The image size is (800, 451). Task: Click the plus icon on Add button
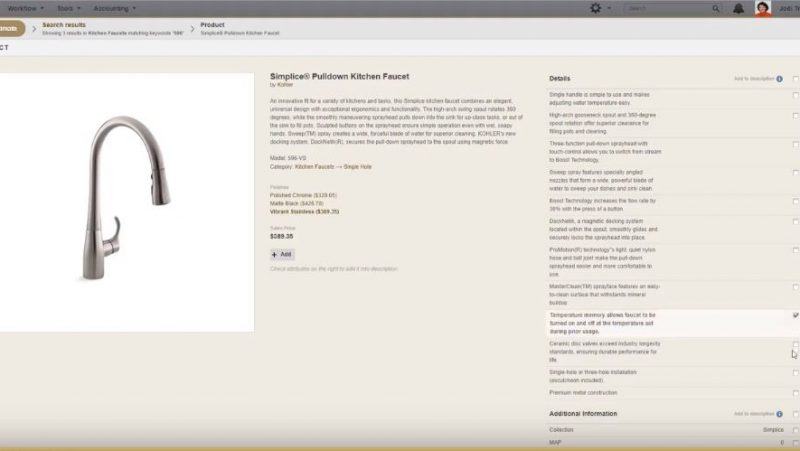(276, 255)
